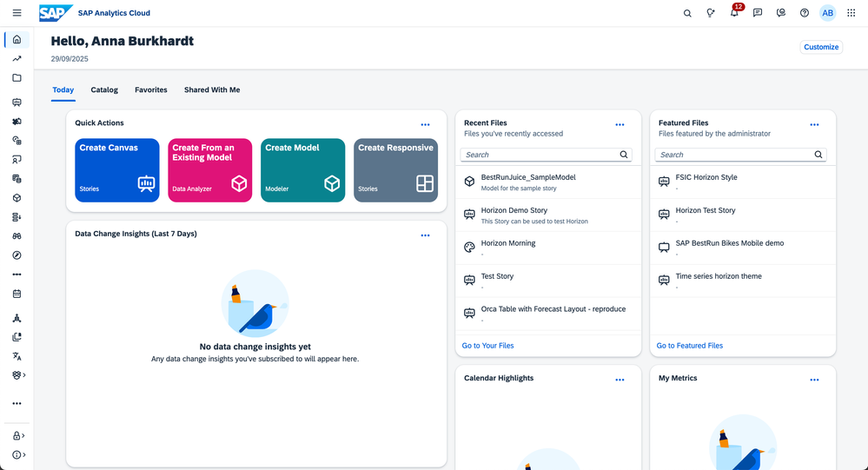Click the notifications bell icon
868x470 pixels.
click(x=734, y=13)
